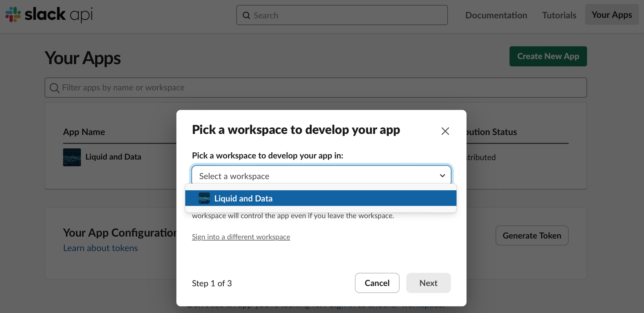
Task: Open the Documentation menu item
Action: tap(496, 15)
